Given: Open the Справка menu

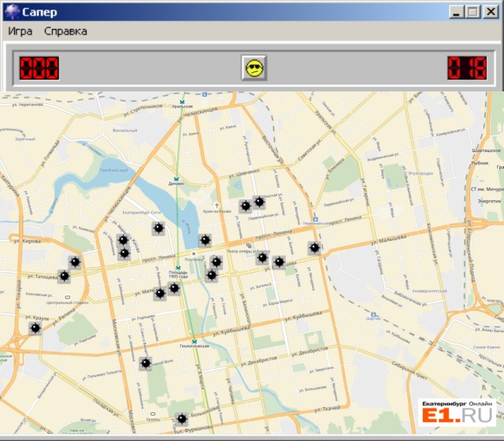Looking at the screenshot, I should pyautogui.click(x=65, y=31).
